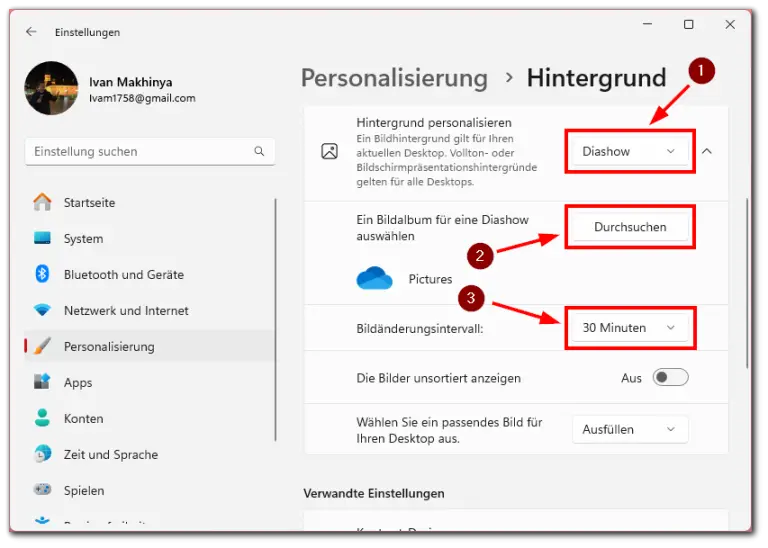Click the Zeit und Sprache globe icon

pos(42,455)
